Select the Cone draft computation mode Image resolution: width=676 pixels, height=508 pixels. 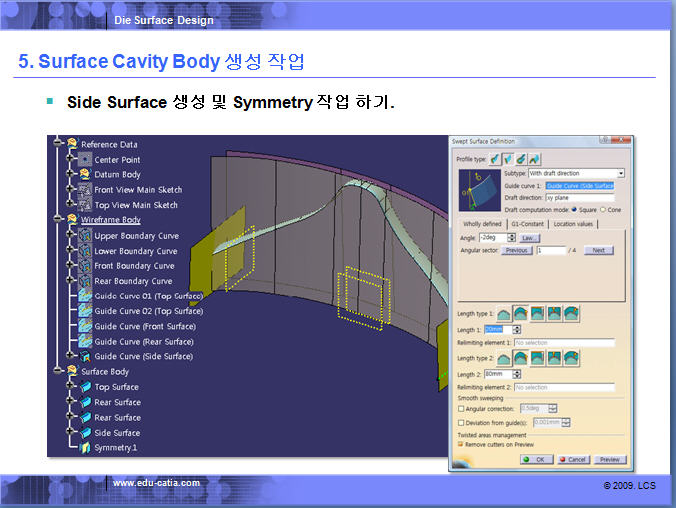[603, 209]
